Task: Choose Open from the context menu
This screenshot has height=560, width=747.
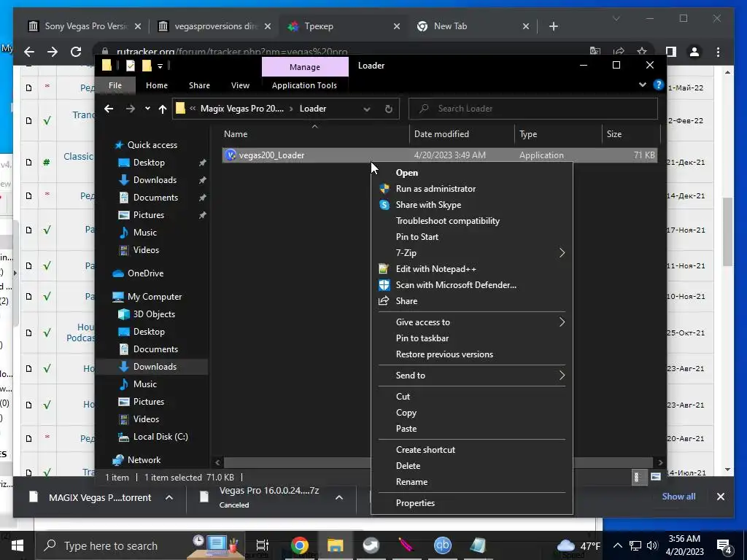Action: pos(406,173)
